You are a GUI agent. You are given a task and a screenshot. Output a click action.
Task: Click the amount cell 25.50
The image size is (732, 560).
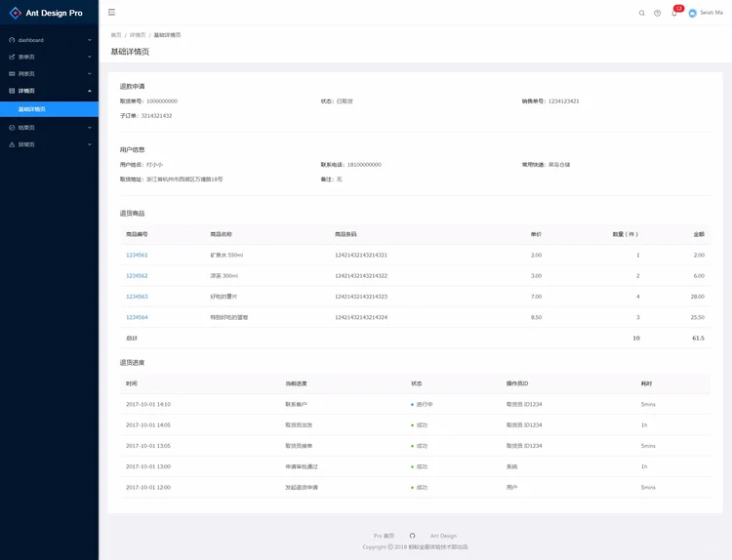coord(698,317)
